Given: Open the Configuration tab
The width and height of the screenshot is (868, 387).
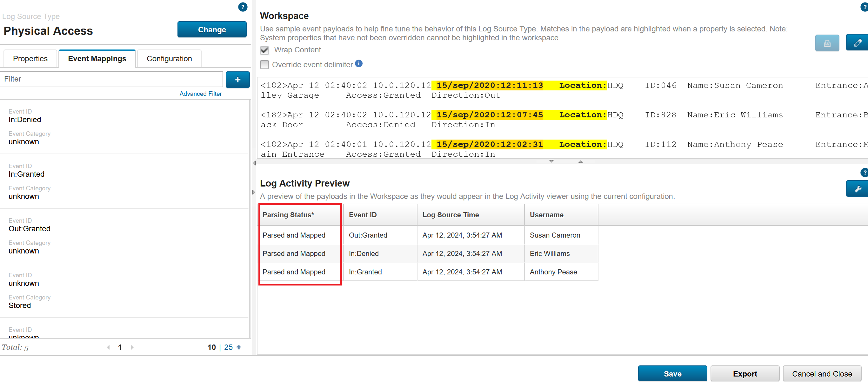Looking at the screenshot, I should 169,59.
